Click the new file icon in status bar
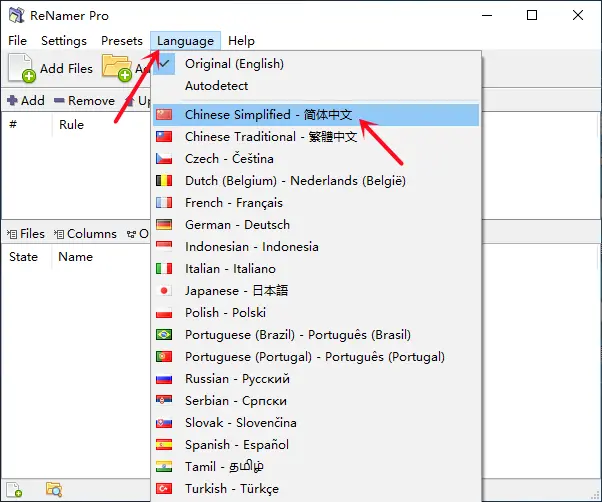Screen dimensions: 602x502 click(15, 490)
